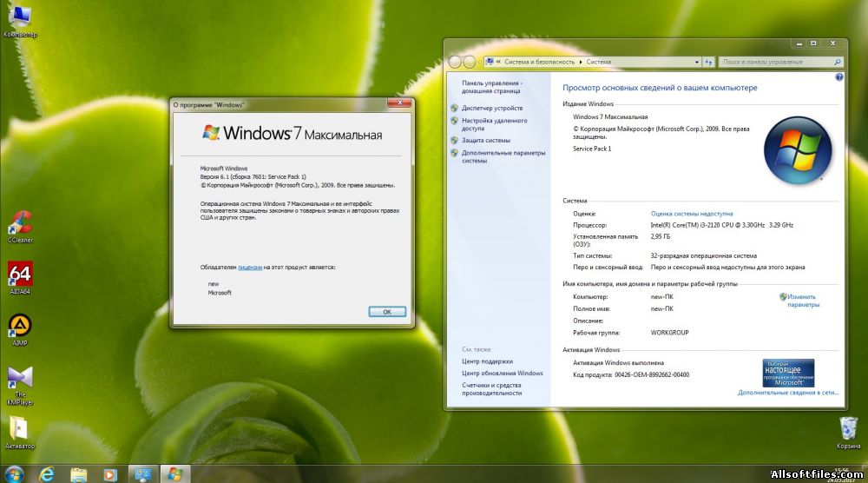This screenshot has width=868, height=483.
Task: Close the About Windows dialog
Action: coord(399,103)
